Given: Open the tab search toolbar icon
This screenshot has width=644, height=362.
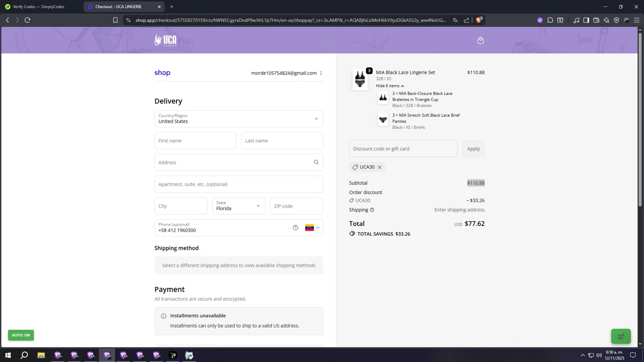Looking at the screenshot, I should [x=560, y=20].
